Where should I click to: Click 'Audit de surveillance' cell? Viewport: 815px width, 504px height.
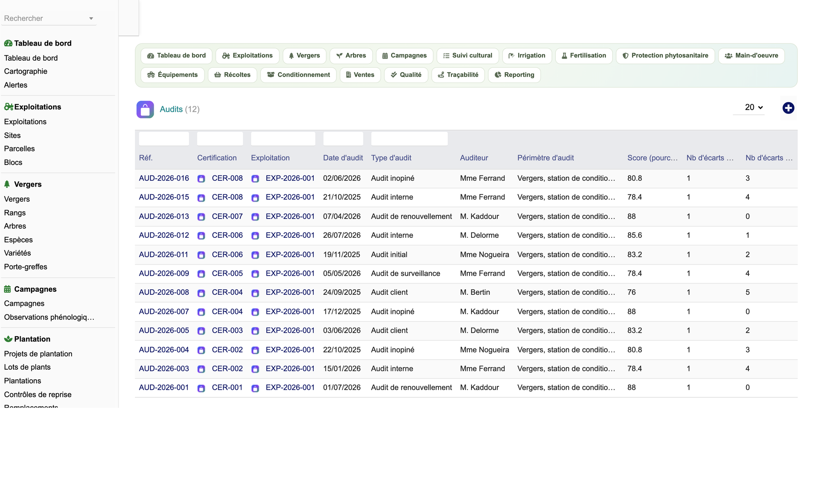pyautogui.click(x=405, y=273)
